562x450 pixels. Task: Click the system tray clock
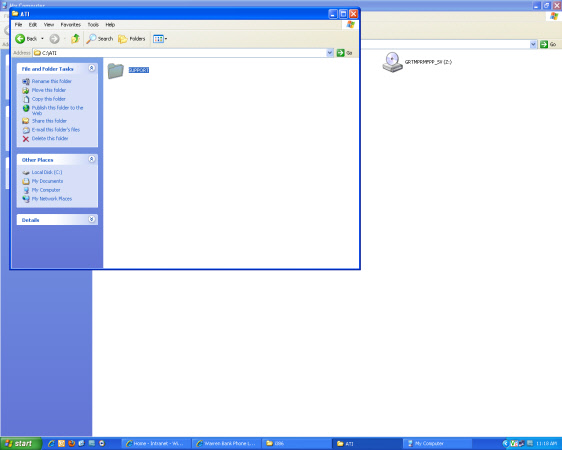pyautogui.click(x=547, y=444)
